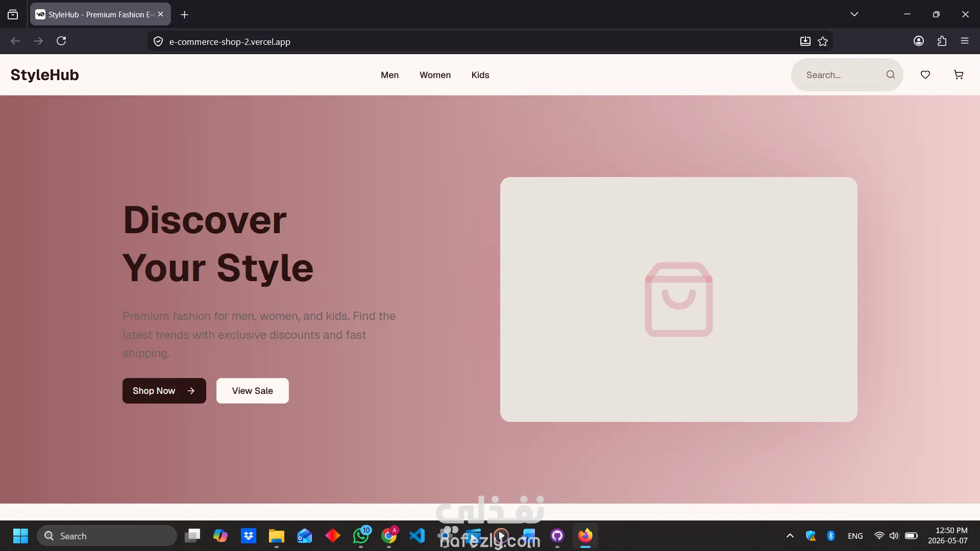Click the search magnifier icon in the site header

coord(891,75)
